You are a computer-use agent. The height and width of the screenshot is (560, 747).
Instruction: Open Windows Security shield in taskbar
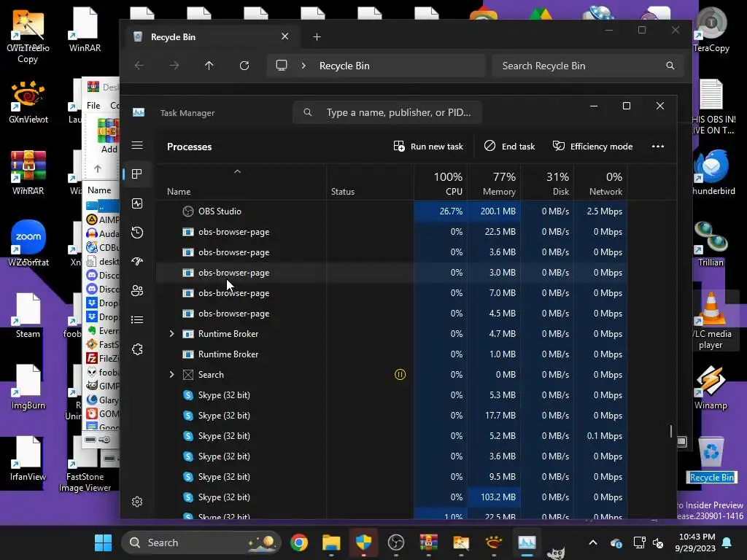pyautogui.click(x=363, y=542)
